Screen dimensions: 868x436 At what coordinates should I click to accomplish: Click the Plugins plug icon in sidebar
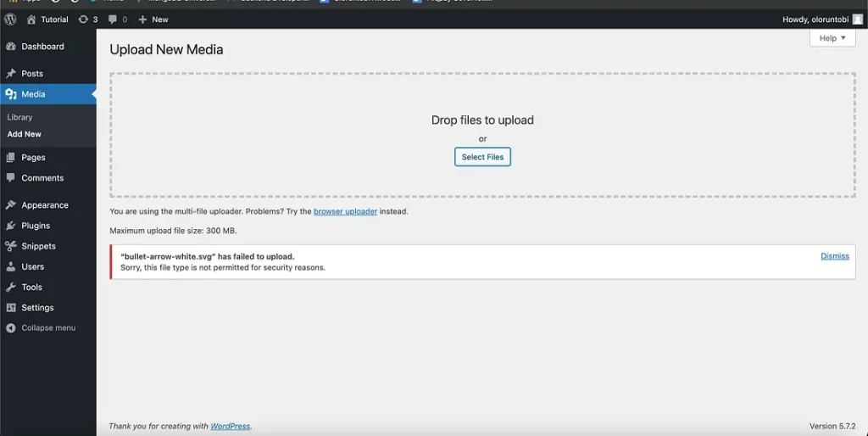coord(11,226)
